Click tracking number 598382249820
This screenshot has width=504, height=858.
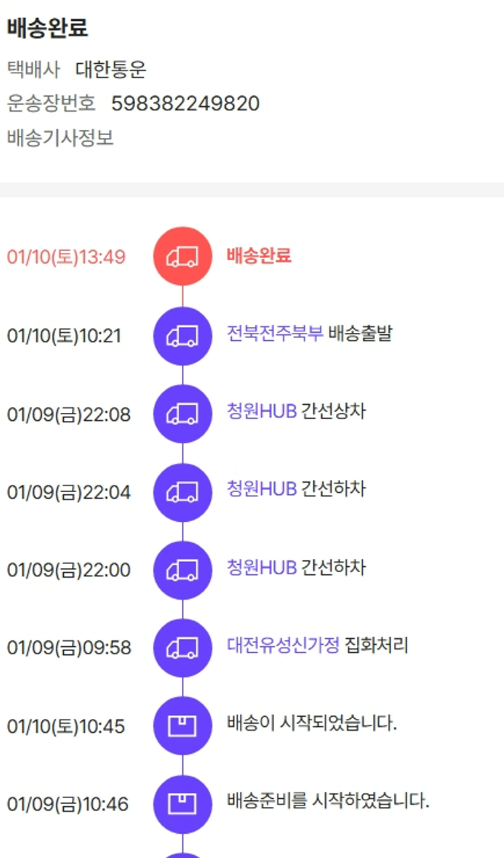[x=185, y=104]
